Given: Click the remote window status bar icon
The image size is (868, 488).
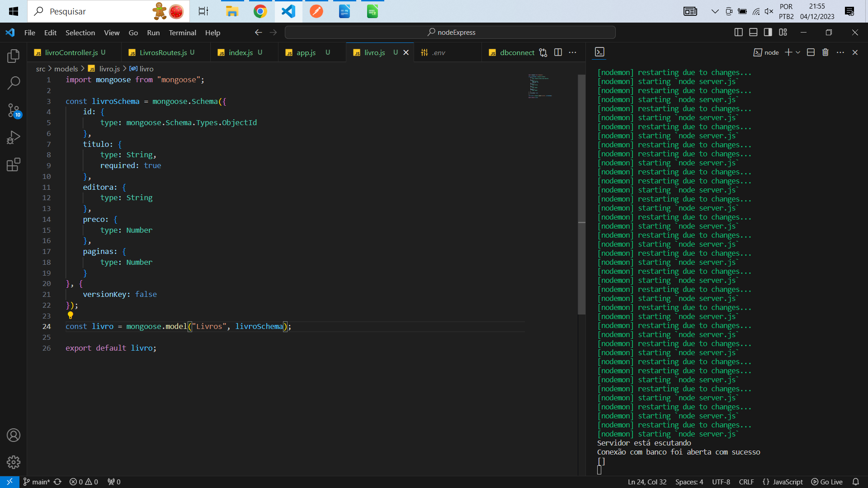Looking at the screenshot, I should 9,482.
